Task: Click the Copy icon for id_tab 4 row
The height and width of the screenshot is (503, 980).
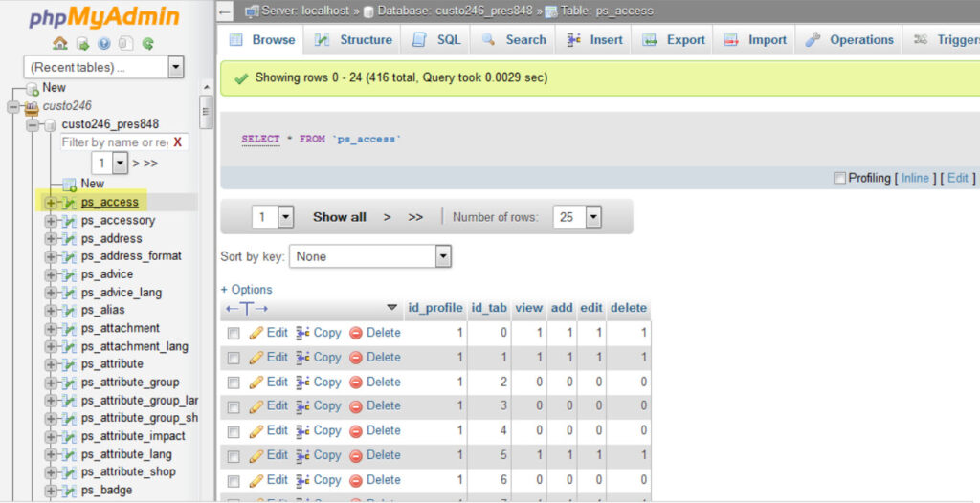Action: click(x=303, y=430)
